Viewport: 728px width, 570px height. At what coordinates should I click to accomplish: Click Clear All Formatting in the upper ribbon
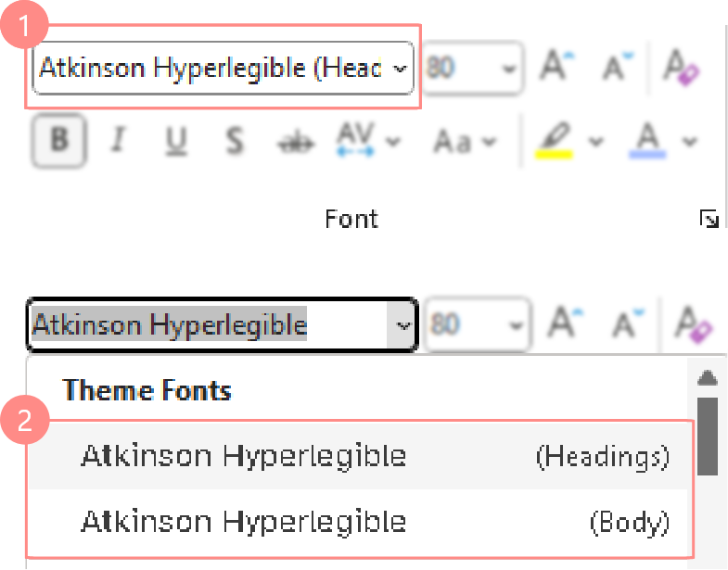tap(681, 68)
